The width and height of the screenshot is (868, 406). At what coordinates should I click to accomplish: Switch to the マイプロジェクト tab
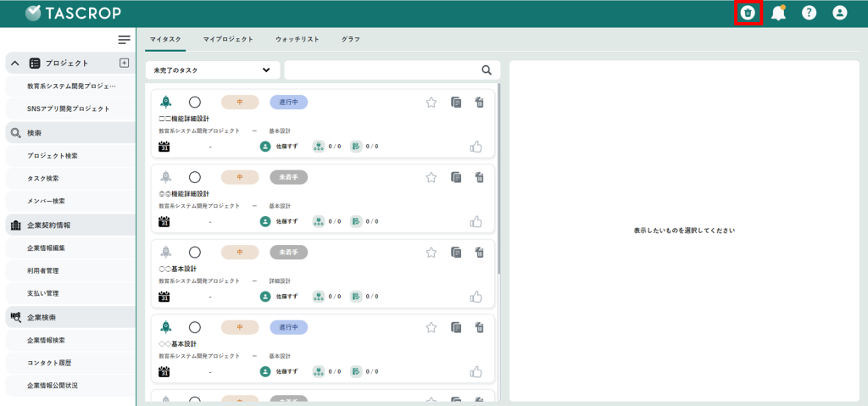point(228,39)
